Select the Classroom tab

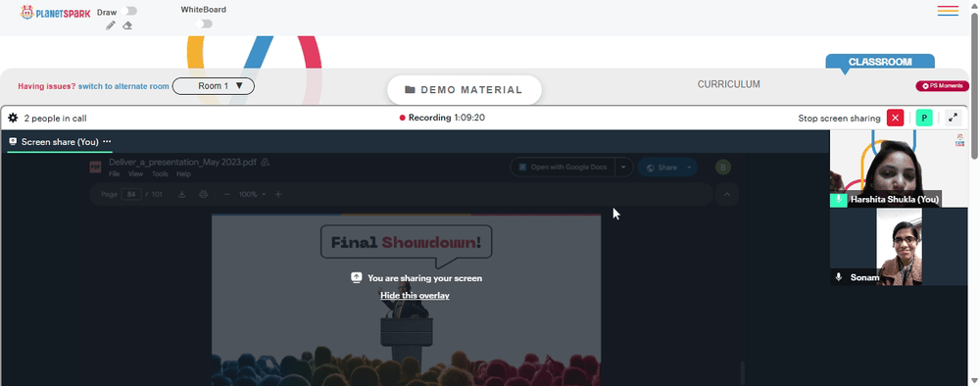click(x=880, y=62)
